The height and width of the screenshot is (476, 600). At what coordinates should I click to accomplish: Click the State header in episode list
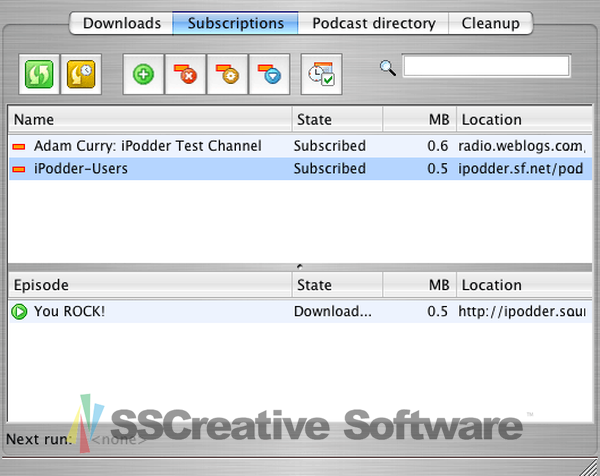[x=338, y=285]
